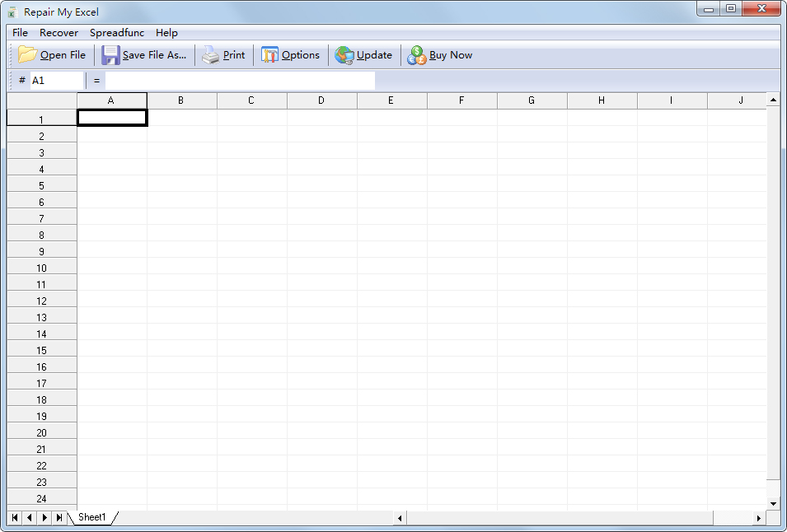
Task: Go to the last sheet using the end arrow
Action: coord(58,517)
